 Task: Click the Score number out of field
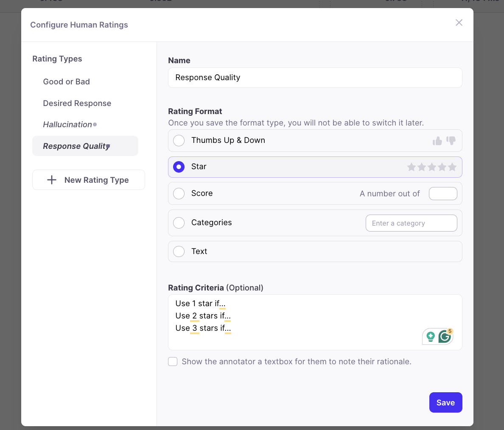pyautogui.click(x=443, y=193)
